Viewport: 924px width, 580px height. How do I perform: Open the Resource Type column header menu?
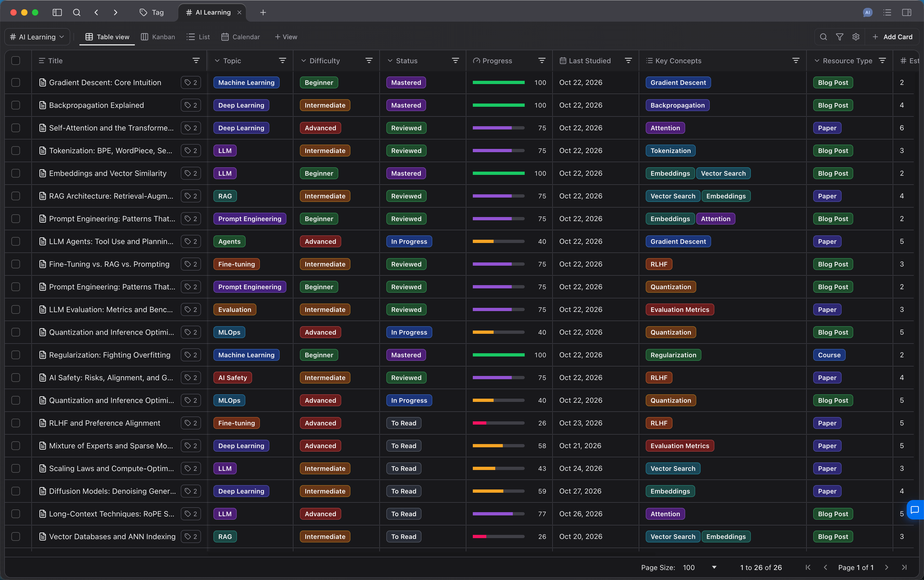pos(882,61)
